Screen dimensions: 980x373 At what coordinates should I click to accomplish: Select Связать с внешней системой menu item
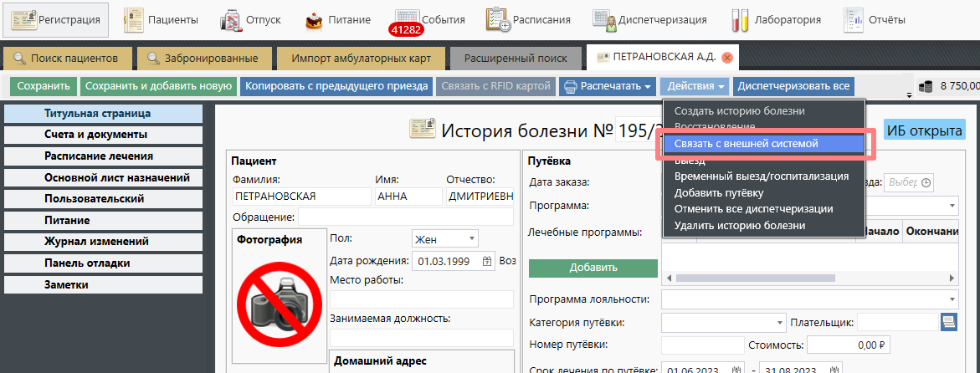point(746,144)
